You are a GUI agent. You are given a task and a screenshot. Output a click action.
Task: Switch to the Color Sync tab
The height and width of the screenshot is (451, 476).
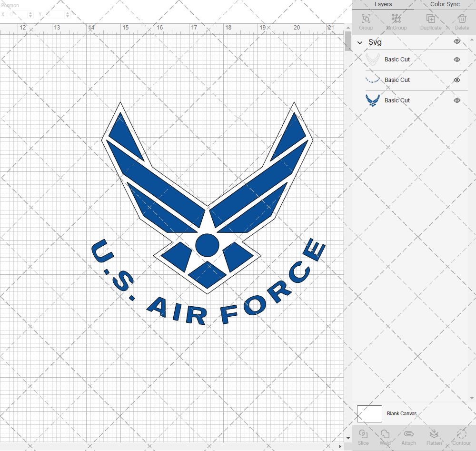(445, 4)
